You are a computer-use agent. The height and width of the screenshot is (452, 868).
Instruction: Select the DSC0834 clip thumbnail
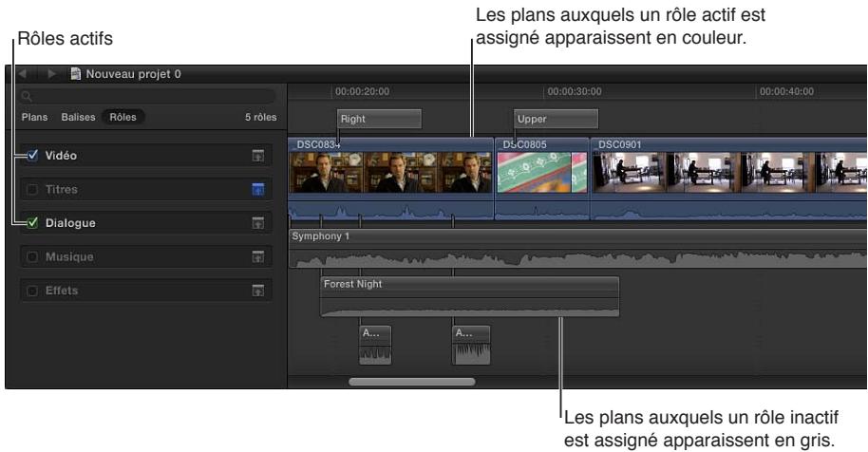[x=391, y=173]
